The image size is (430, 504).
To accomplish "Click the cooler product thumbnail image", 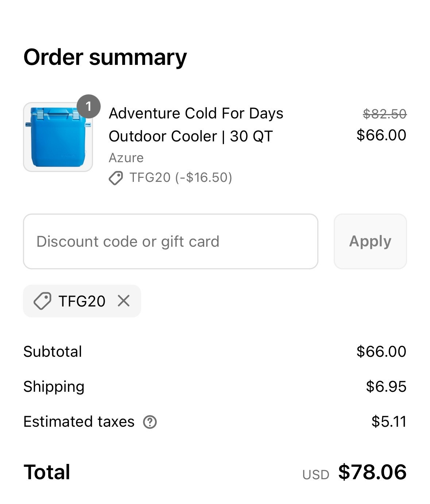I will pos(58,138).
